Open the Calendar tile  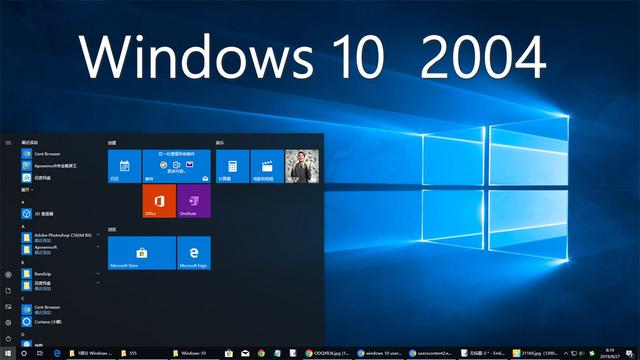click(x=124, y=166)
